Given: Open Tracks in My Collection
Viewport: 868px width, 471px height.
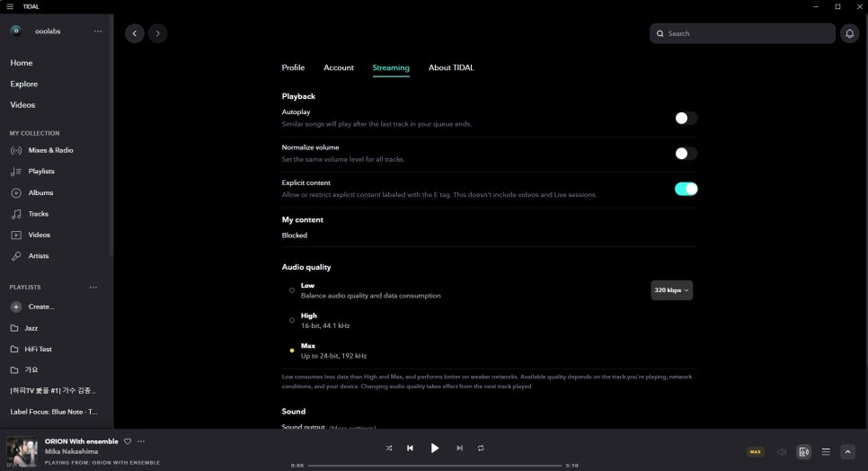Looking at the screenshot, I should click(30, 214).
